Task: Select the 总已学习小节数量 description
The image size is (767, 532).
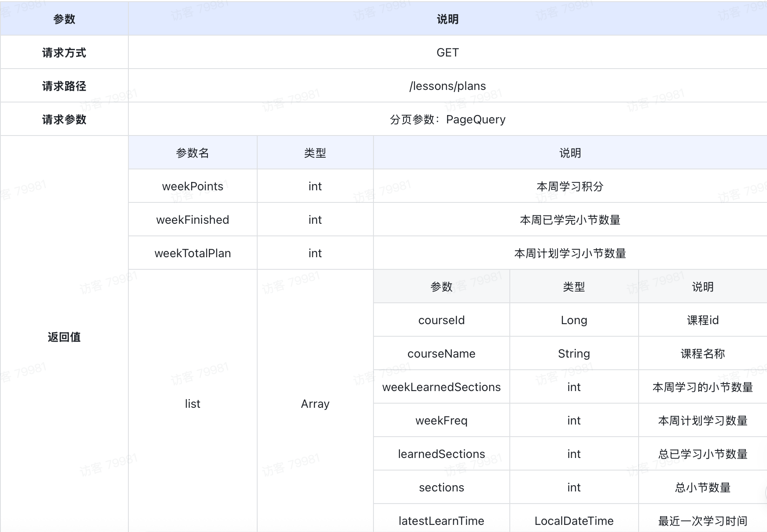Action: click(x=703, y=454)
